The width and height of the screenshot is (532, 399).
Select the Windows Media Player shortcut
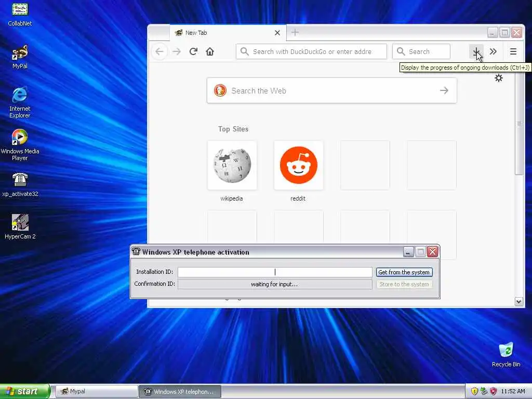[x=20, y=145]
